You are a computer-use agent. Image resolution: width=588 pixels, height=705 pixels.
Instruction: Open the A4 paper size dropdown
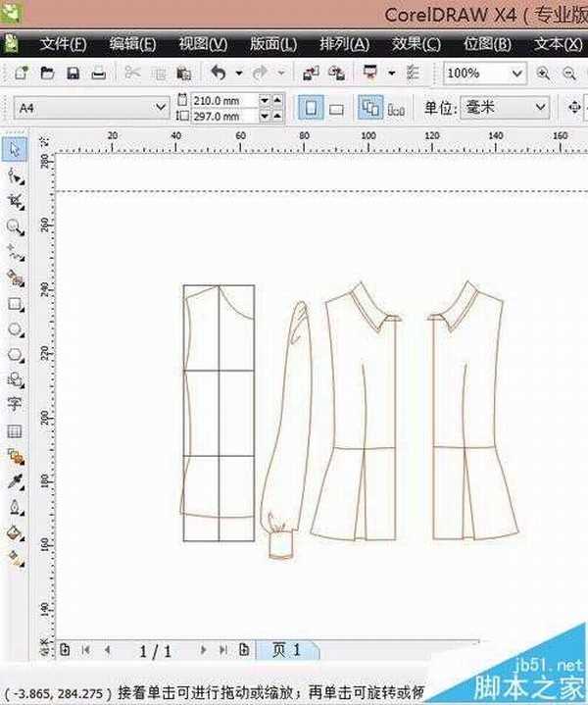click(162, 107)
